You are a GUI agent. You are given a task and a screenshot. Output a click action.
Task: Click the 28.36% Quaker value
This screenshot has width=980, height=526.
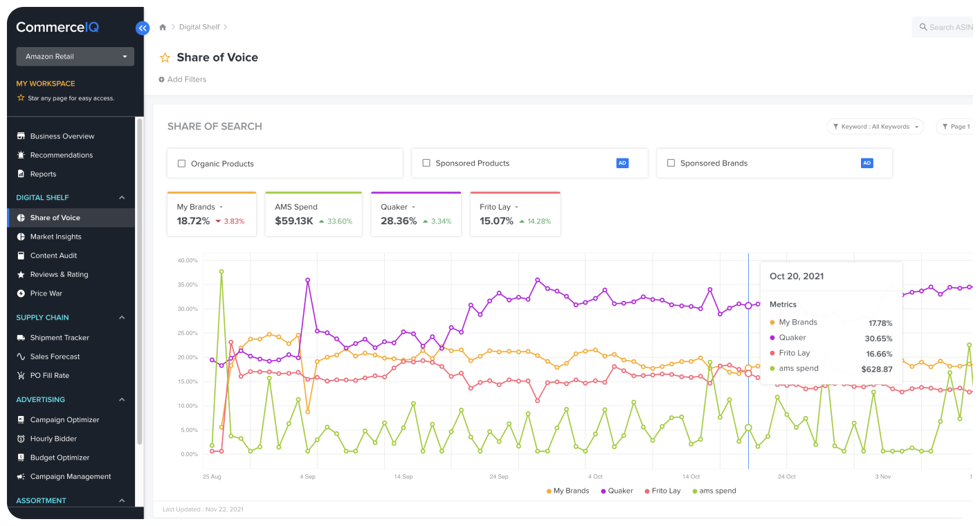399,221
